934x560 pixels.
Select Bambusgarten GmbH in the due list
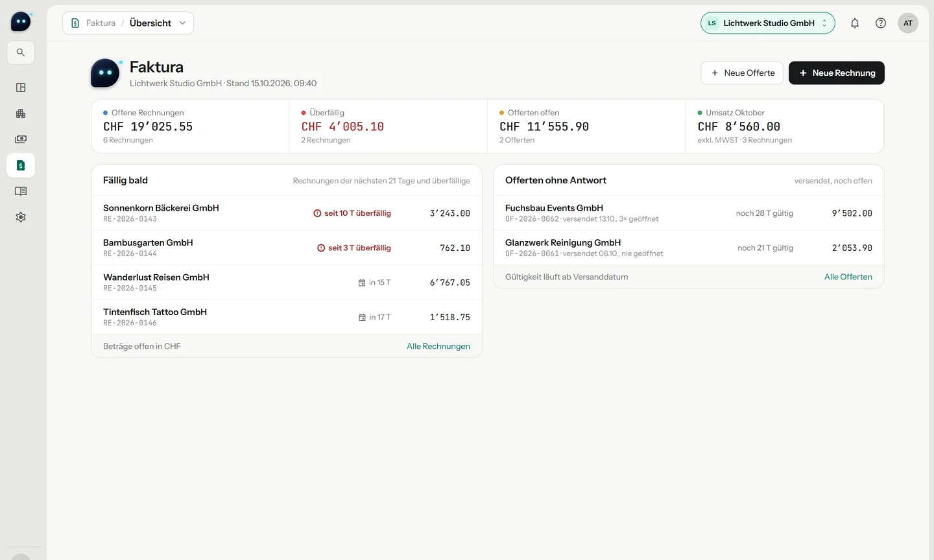coord(148,243)
